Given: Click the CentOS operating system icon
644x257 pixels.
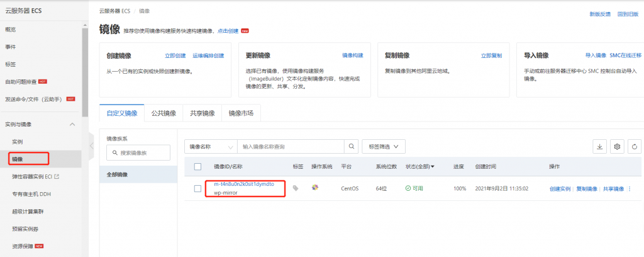Looking at the screenshot, I should pyautogui.click(x=315, y=188).
